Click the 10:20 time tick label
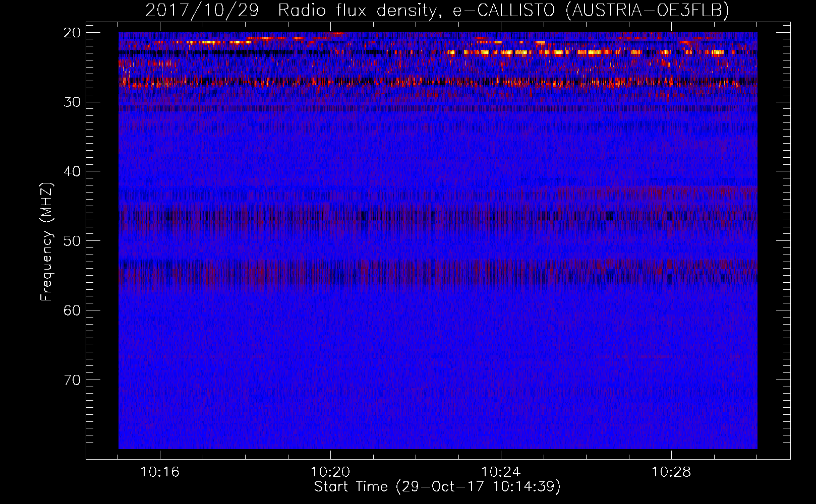The height and width of the screenshot is (504, 816). click(x=330, y=472)
